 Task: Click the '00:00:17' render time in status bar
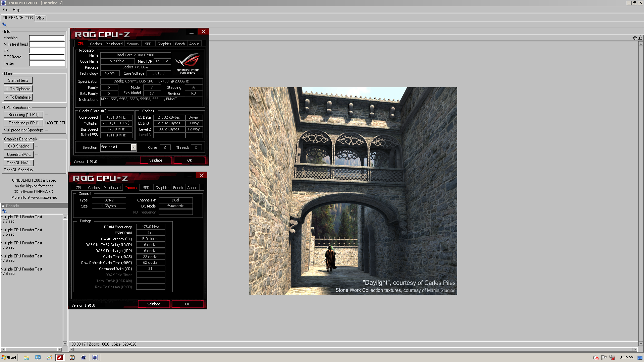[78, 344]
